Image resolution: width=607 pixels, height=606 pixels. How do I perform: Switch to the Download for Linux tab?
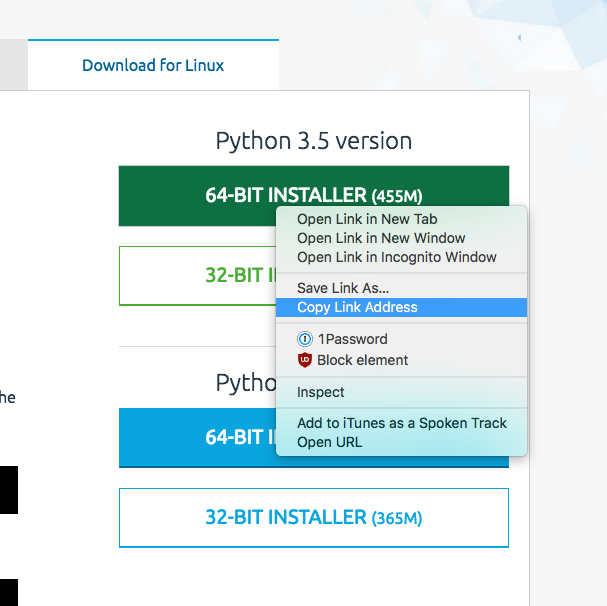(153, 66)
